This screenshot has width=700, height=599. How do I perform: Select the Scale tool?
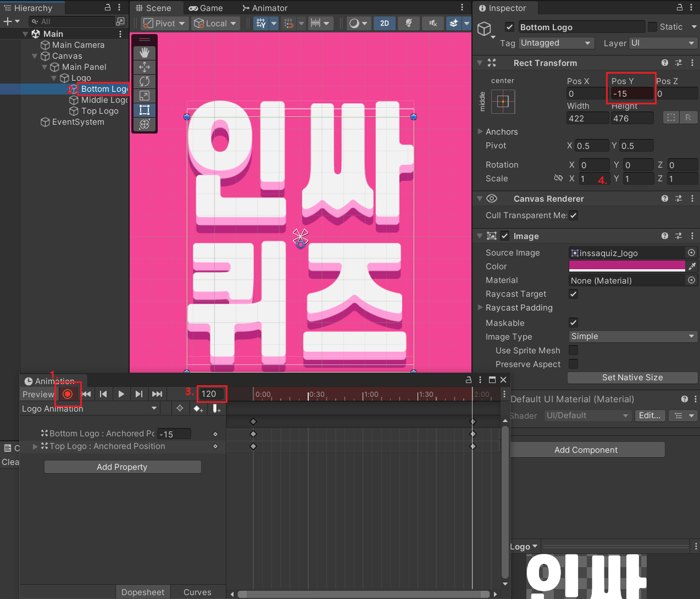(145, 96)
